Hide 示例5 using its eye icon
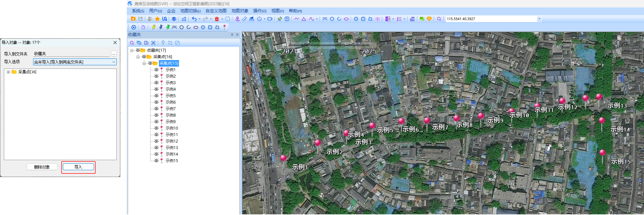644x215 pixels. [x=156, y=96]
